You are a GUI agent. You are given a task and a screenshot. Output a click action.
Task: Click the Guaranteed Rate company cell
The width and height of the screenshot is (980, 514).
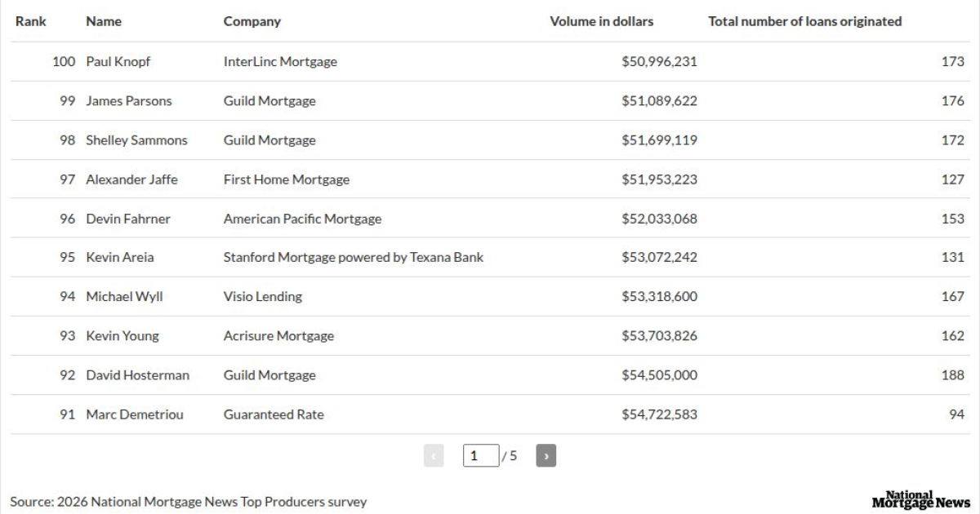(x=274, y=414)
